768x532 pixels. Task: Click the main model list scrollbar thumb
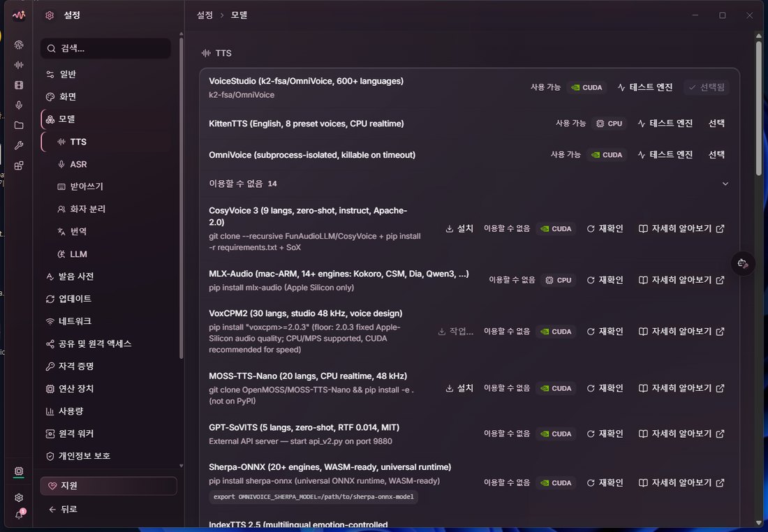[759, 108]
